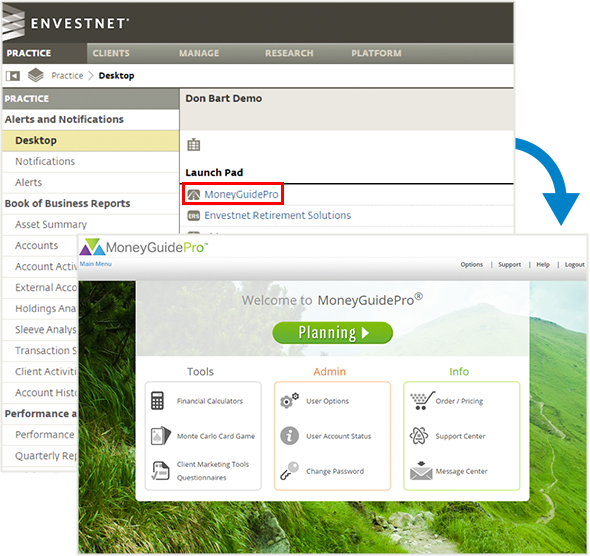Image resolution: width=590 pixels, height=556 pixels.
Task: Switch to the Clients tab
Action: tap(111, 53)
